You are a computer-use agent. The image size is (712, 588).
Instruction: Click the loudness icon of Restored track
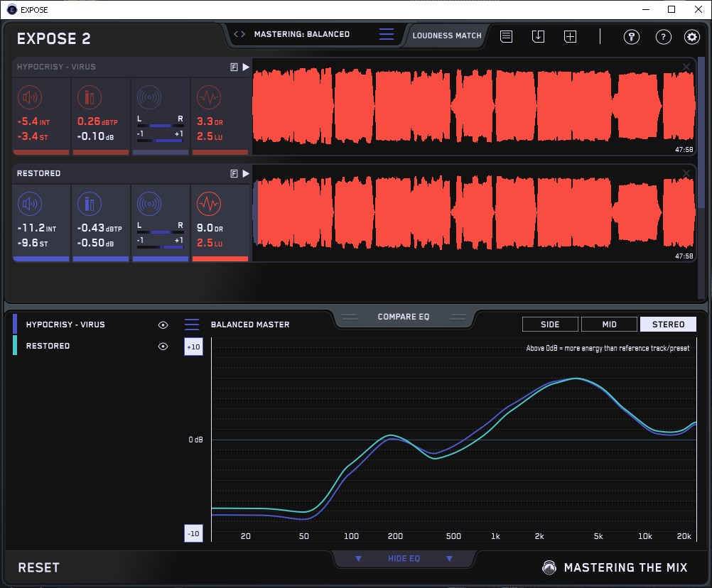29,205
